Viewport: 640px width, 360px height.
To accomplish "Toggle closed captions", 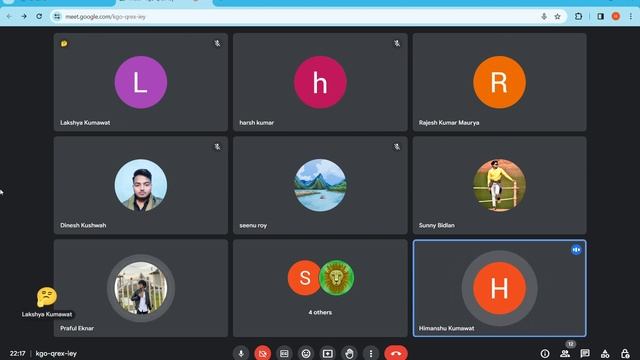I will point(284,353).
